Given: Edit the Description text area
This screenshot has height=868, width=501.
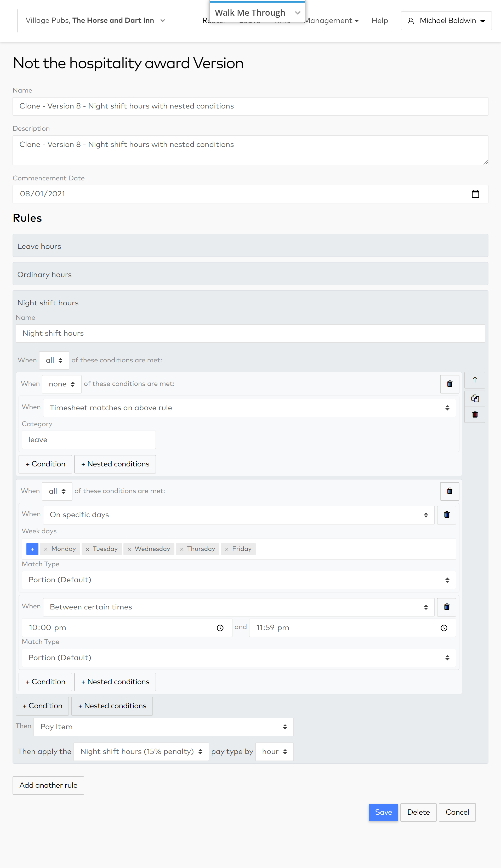Looking at the screenshot, I should pos(250,150).
